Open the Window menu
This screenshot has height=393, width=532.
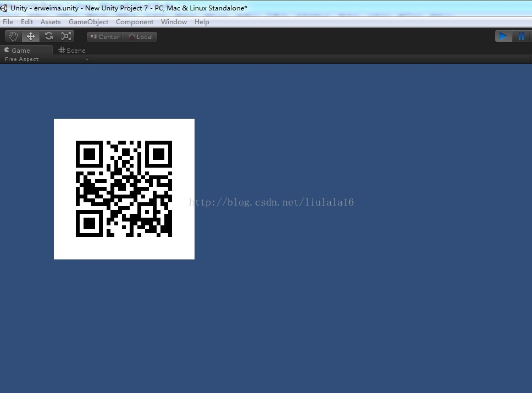point(174,22)
